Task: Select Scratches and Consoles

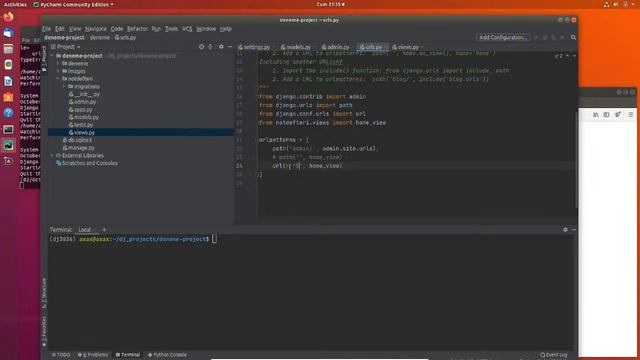Action: pos(87,163)
